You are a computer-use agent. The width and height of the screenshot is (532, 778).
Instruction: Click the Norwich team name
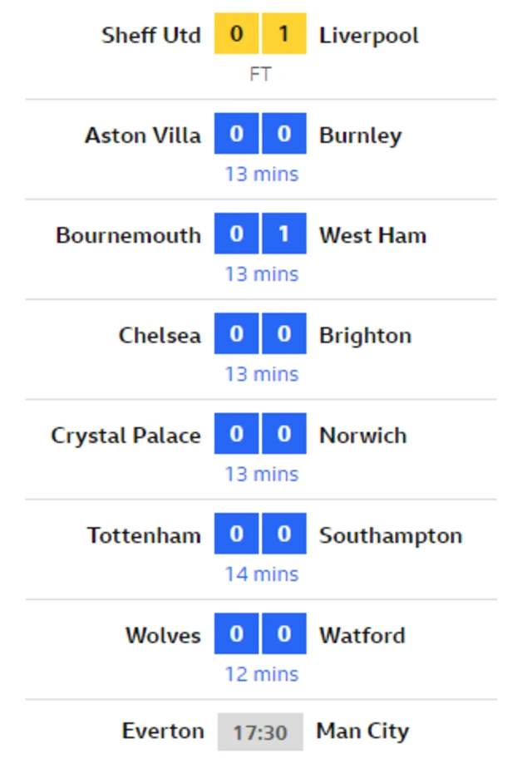tap(362, 436)
